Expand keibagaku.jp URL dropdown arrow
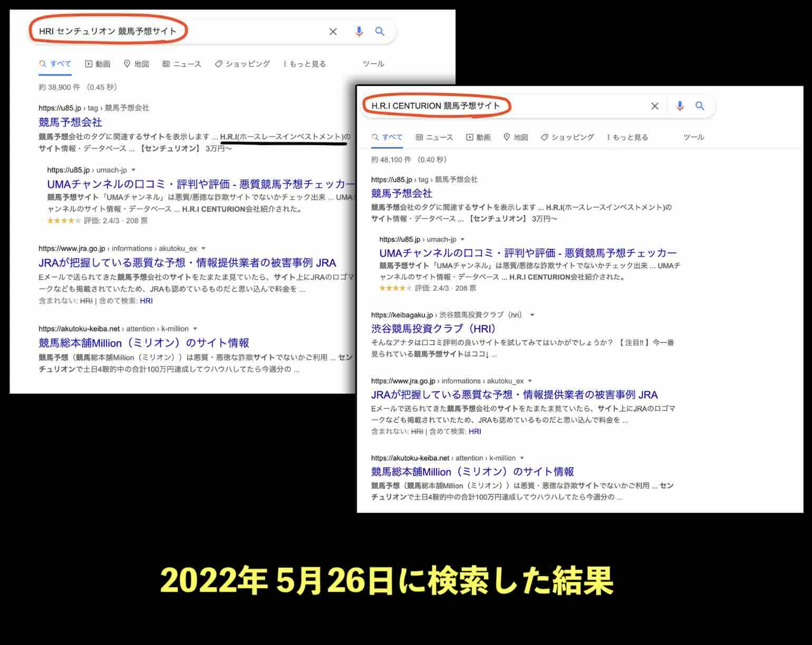Screen dimensions: 812x645 (x=532, y=315)
